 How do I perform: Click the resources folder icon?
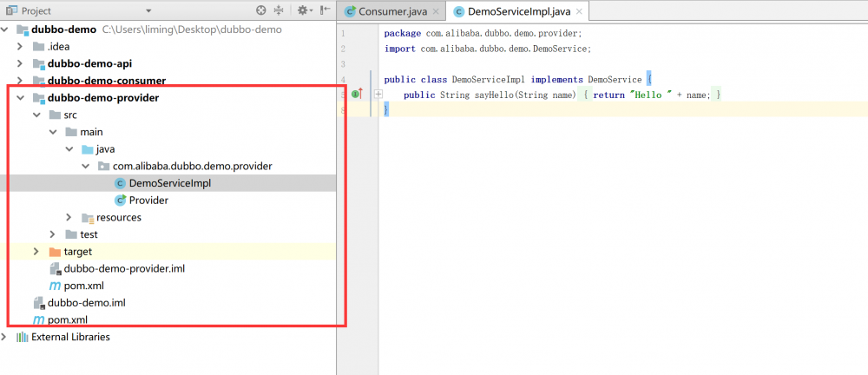click(88, 218)
